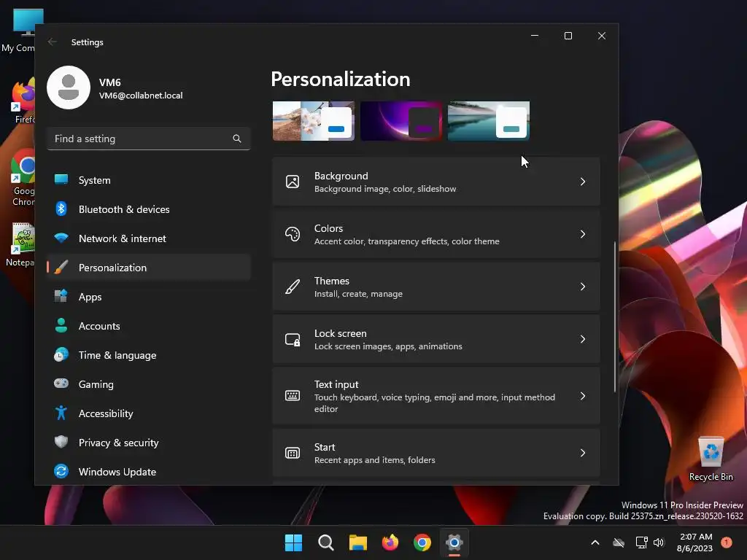Click the Lock screen icon
Screen dimensions: 747x560
[293, 339]
